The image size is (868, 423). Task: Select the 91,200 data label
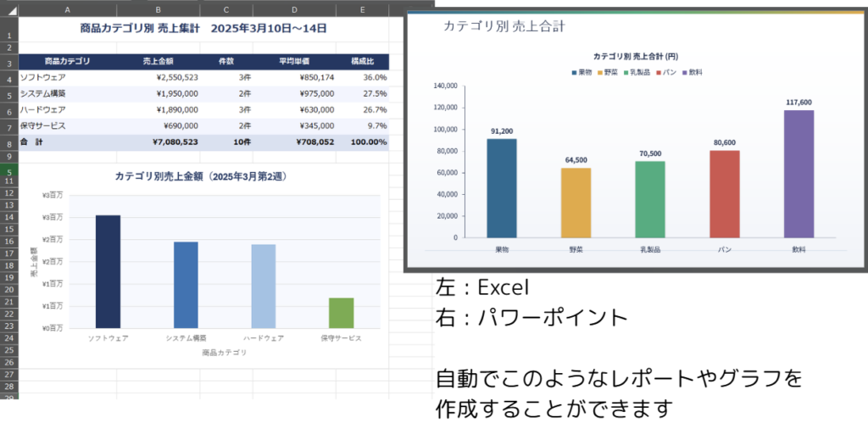[502, 131]
